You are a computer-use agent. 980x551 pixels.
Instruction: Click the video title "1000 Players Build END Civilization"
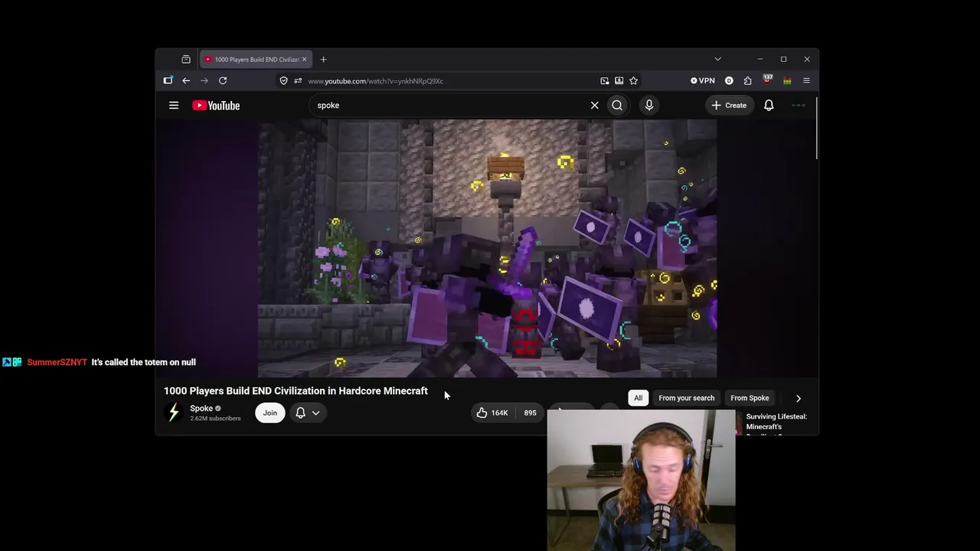[x=296, y=391]
